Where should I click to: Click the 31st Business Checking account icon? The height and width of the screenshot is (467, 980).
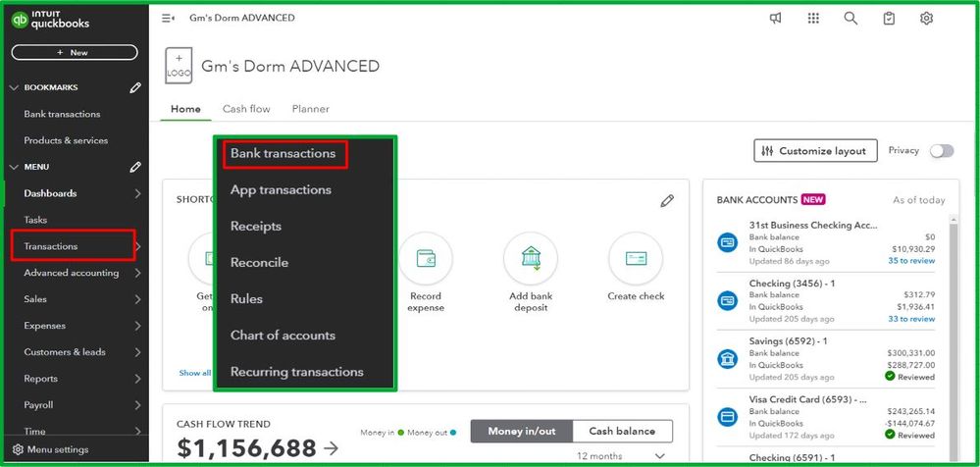(x=728, y=242)
